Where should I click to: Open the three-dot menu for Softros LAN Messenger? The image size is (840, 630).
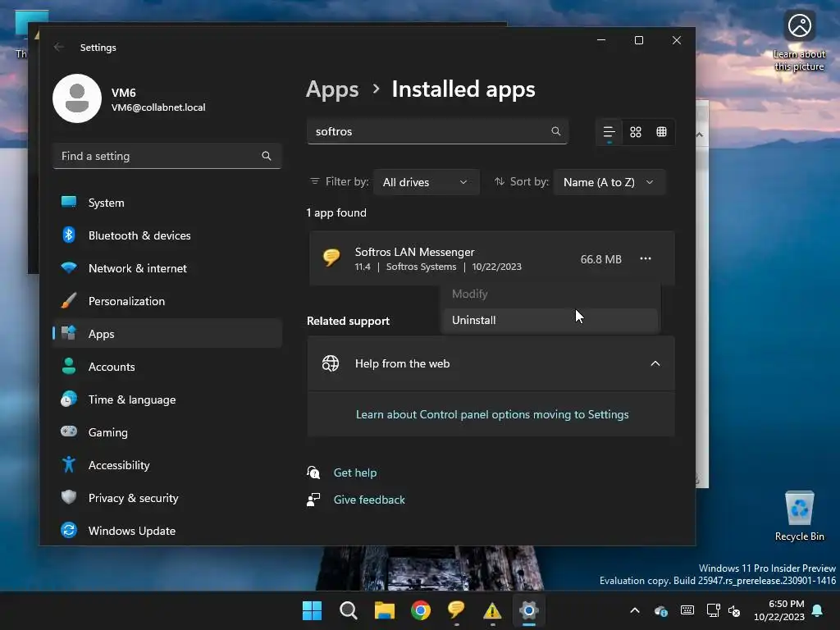pyautogui.click(x=646, y=258)
